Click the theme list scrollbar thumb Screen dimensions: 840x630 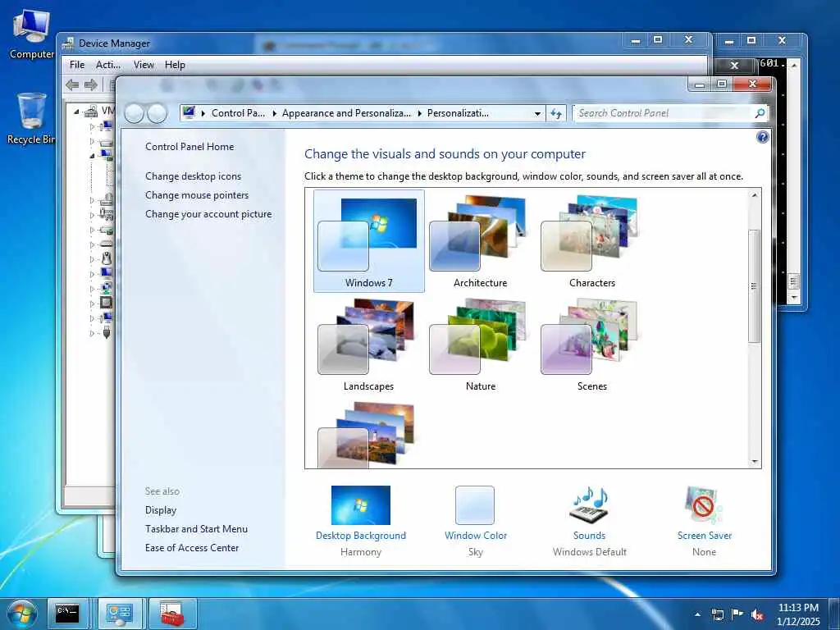click(755, 285)
